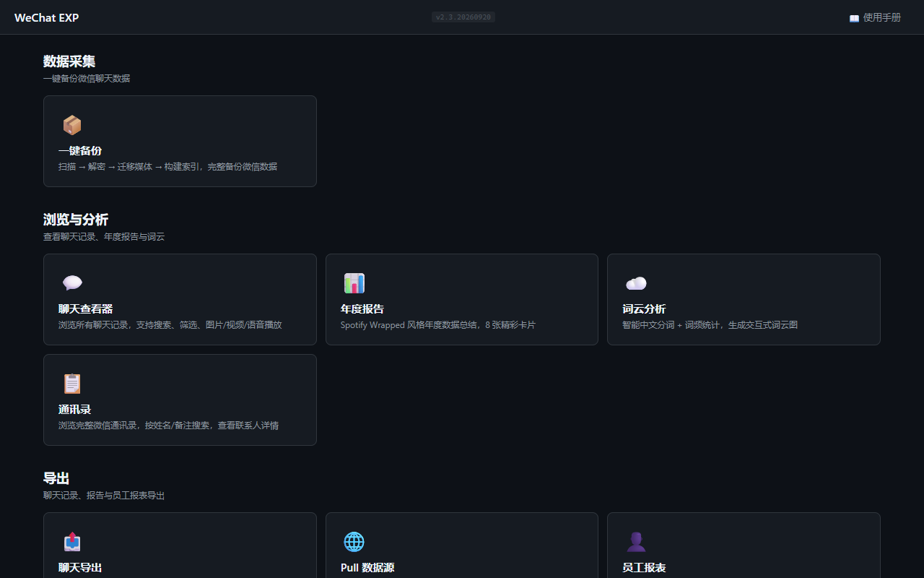This screenshot has width=924, height=578.
Task: Select the 员工报表 card title
Action: click(x=644, y=568)
